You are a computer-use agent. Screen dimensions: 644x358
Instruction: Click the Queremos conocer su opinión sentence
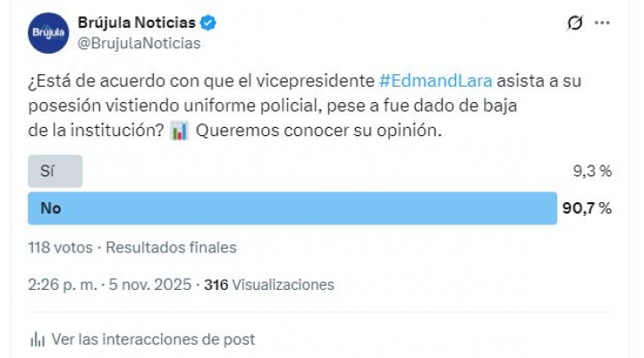pos(319,131)
